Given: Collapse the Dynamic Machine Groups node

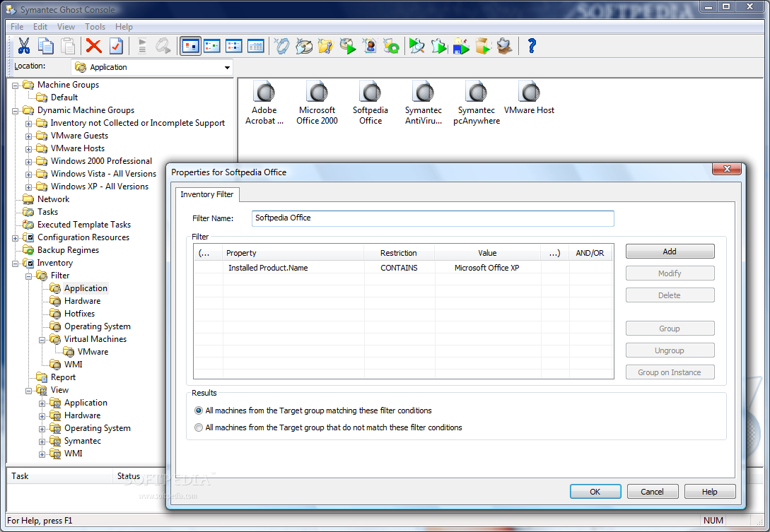Looking at the screenshot, I should click(16, 111).
